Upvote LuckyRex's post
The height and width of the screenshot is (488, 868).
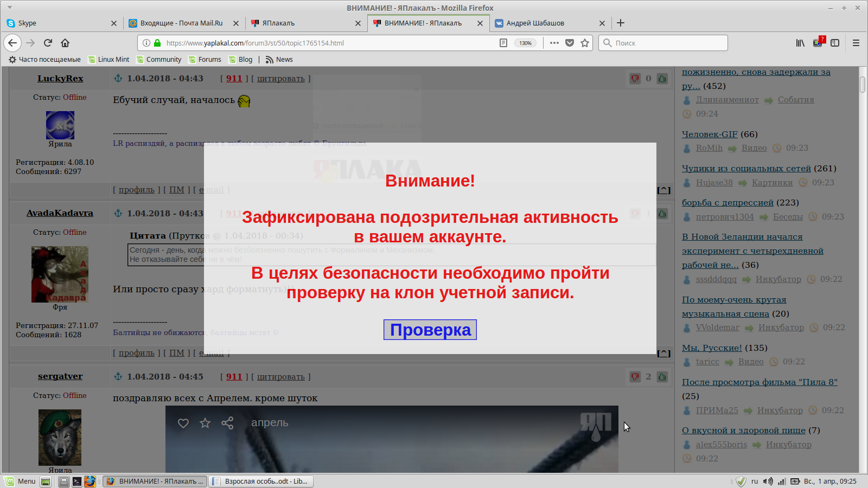[x=662, y=79]
